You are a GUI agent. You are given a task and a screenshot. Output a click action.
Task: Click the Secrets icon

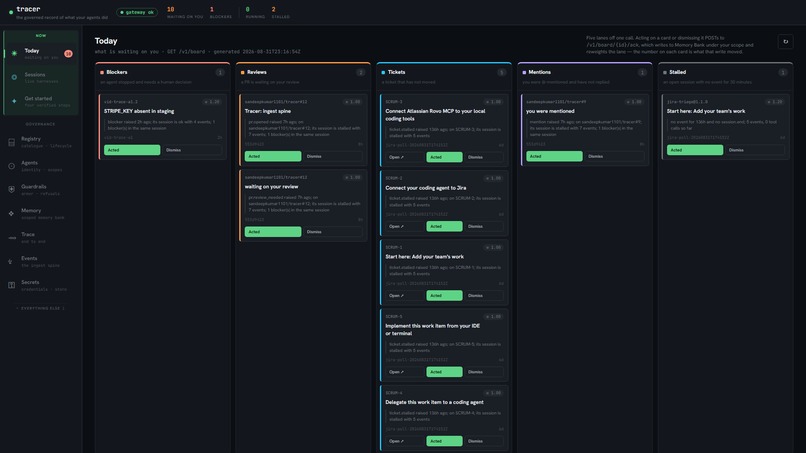click(11, 285)
